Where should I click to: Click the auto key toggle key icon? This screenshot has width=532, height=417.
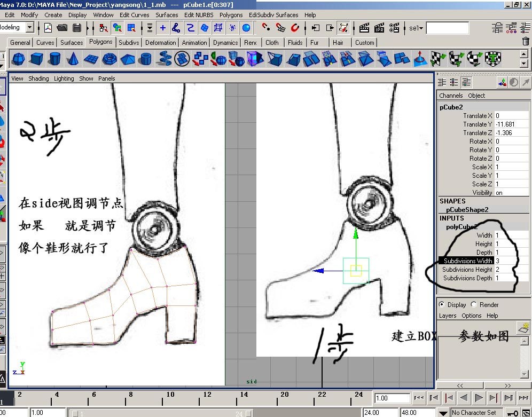513,413
